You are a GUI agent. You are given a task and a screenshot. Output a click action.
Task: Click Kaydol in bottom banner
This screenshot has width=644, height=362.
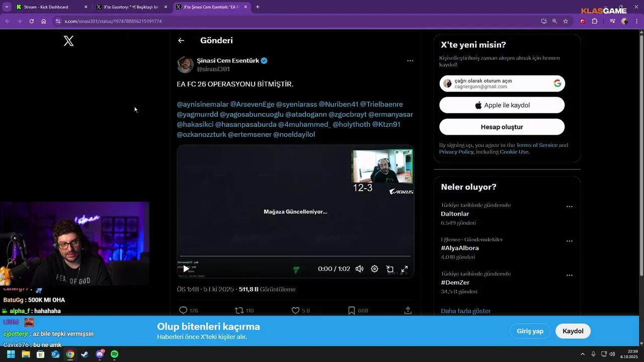coord(573,331)
